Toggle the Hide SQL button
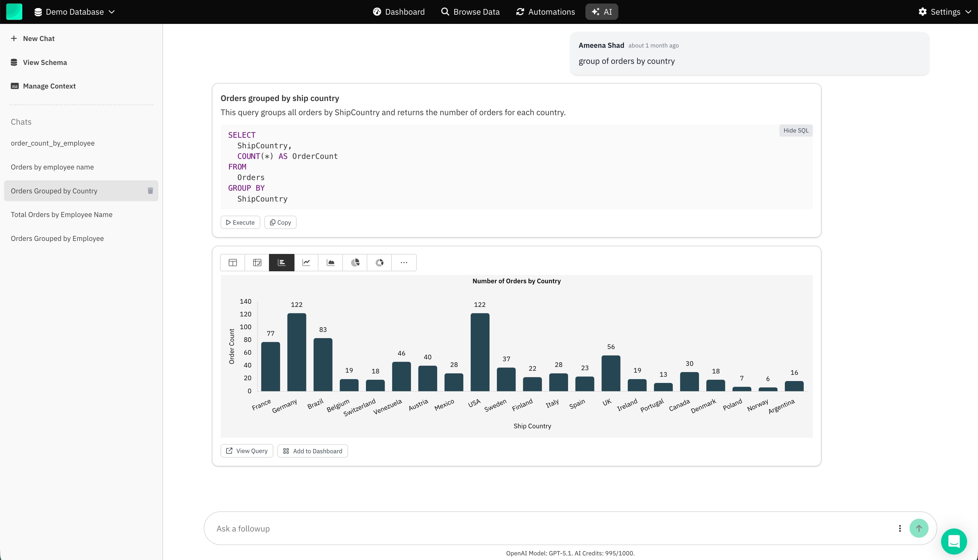978x560 pixels. [x=796, y=130]
